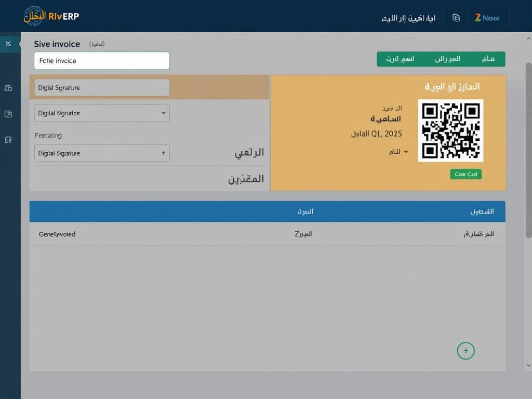Select the tools icon in the left sidebar

[x=9, y=44]
